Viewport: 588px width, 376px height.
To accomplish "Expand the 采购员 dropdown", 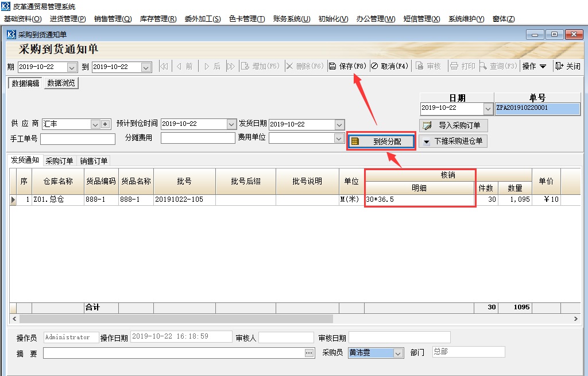I will point(398,353).
